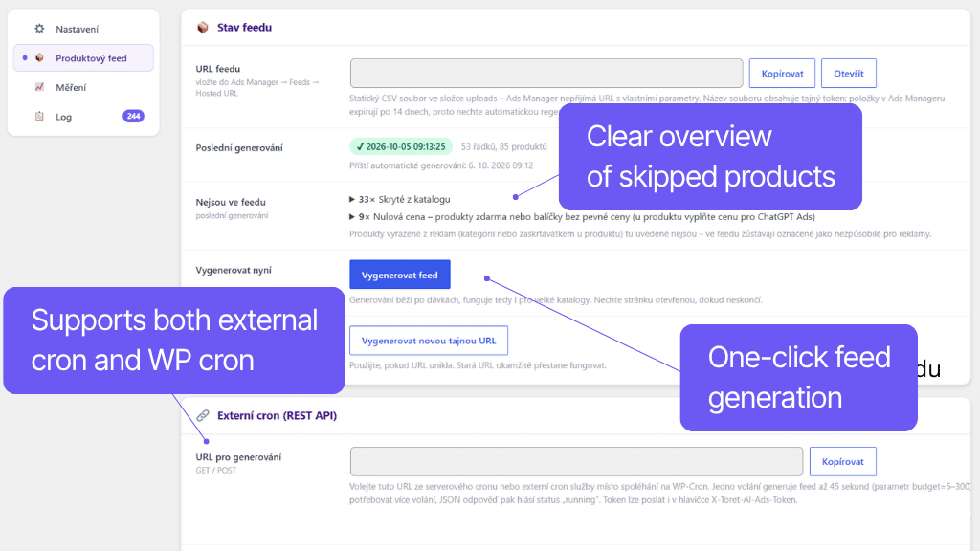Click the Produktový feed box icon
The height and width of the screenshot is (551, 980).
pyautogui.click(x=39, y=58)
